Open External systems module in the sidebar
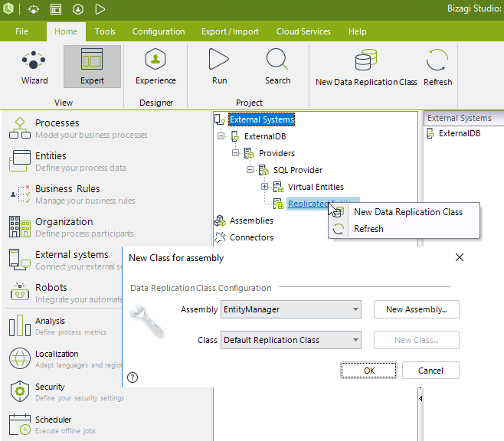Image resolution: width=504 pixels, height=441 pixels. click(x=64, y=260)
